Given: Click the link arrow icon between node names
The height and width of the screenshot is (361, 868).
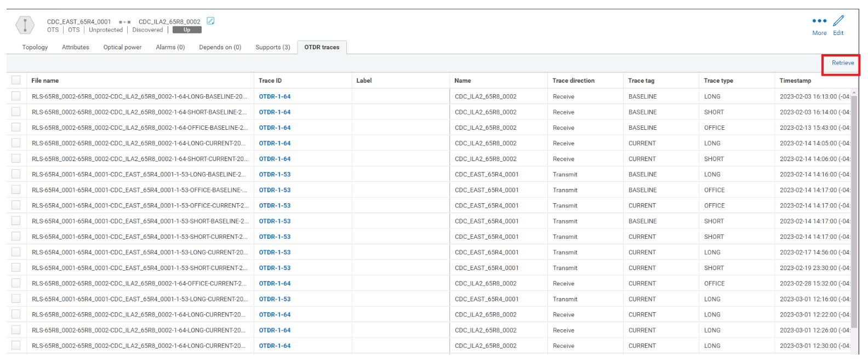Looking at the screenshot, I should (x=124, y=22).
